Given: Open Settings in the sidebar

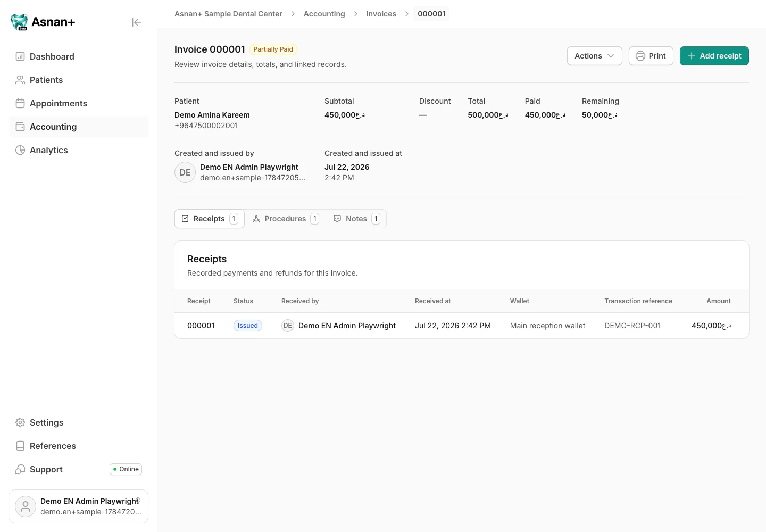Looking at the screenshot, I should (x=79, y=422).
